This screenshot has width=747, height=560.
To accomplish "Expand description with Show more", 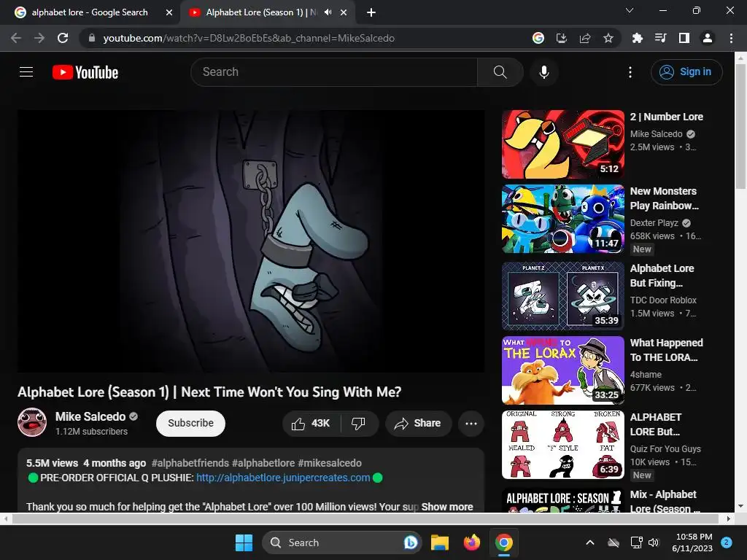I will pos(447,507).
